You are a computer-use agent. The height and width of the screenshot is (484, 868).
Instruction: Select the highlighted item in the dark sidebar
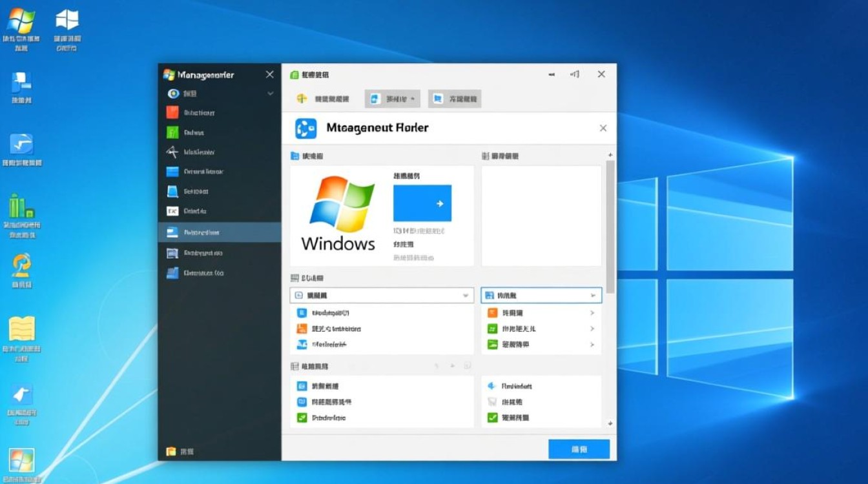220,232
